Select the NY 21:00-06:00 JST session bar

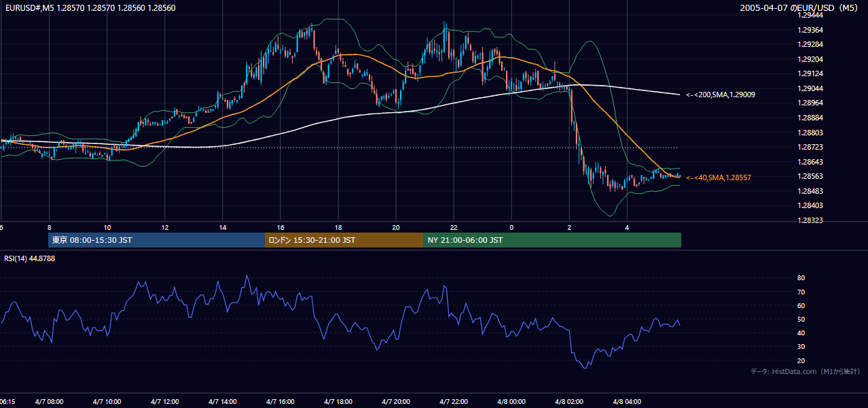pos(552,240)
